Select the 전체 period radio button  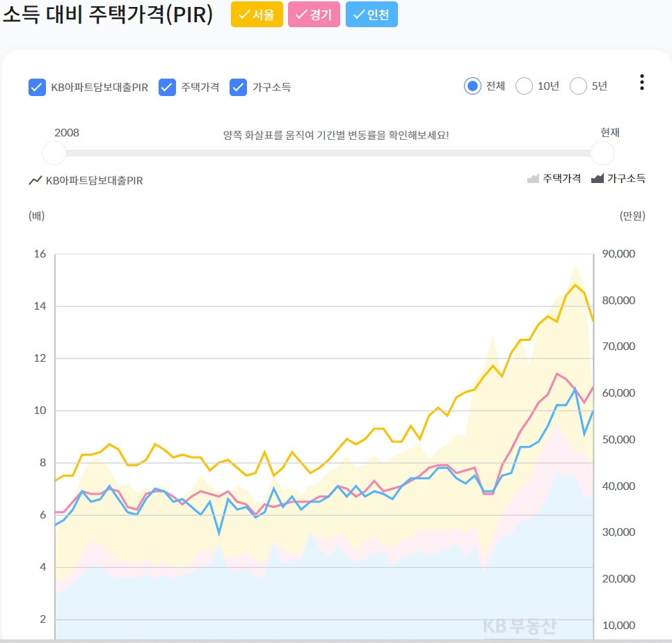coord(472,86)
